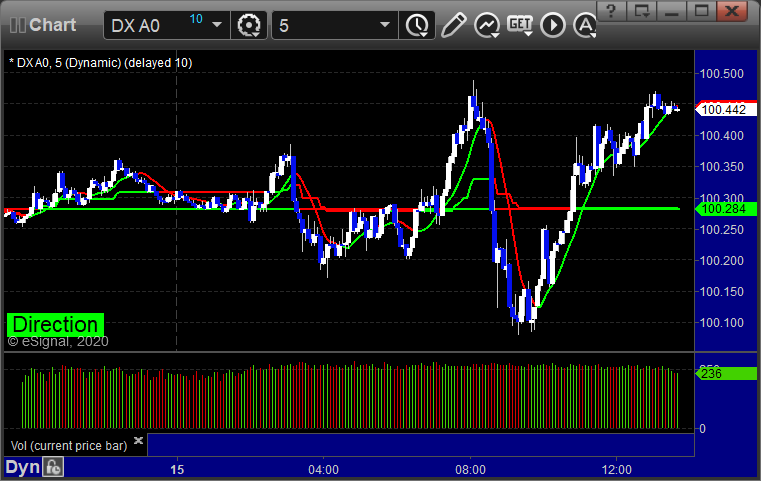
Task: Click the 0 label on volume axis
Action: point(702,429)
